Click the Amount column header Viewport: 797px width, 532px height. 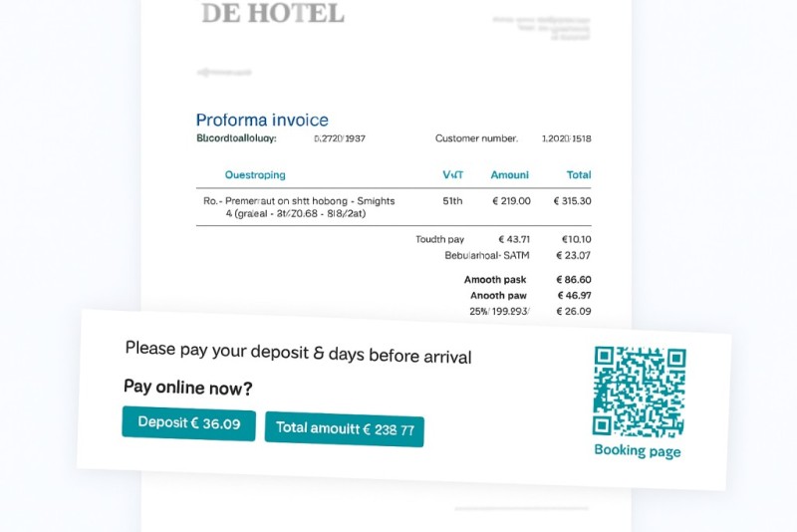click(x=509, y=175)
